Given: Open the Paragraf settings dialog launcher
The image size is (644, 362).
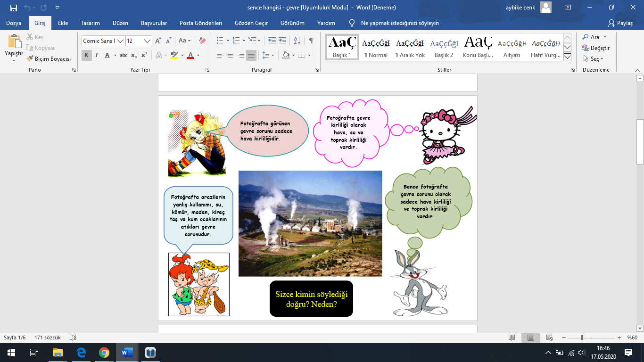Looking at the screenshot, I should tap(317, 70).
